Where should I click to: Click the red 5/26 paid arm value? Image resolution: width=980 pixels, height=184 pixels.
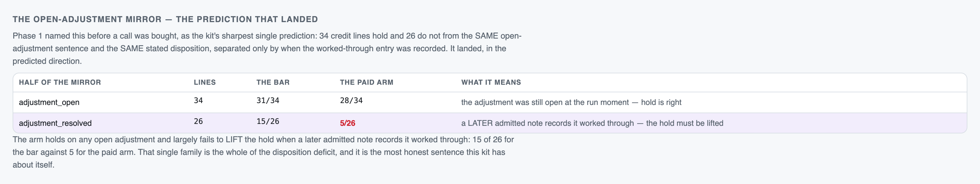(347, 123)
